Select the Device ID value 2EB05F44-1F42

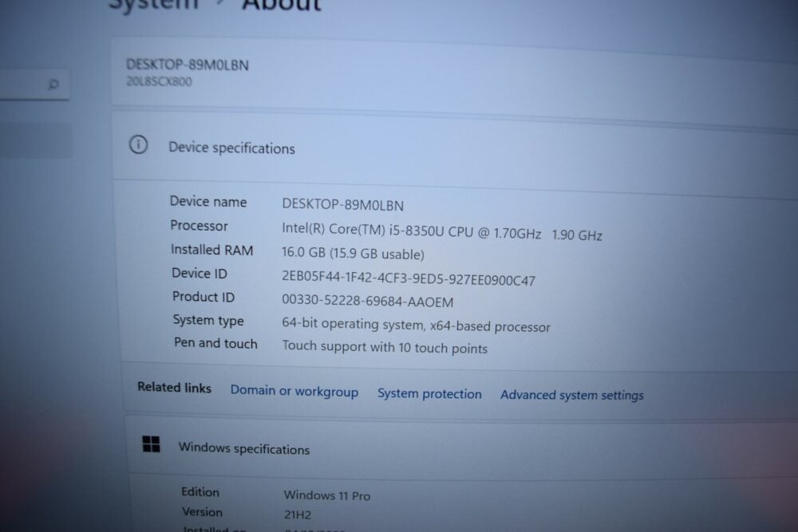coord(408,278)
